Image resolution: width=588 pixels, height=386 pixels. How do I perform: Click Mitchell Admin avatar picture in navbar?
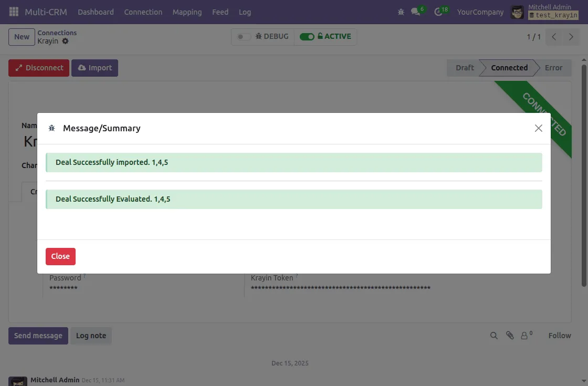(x=518, y=12)
